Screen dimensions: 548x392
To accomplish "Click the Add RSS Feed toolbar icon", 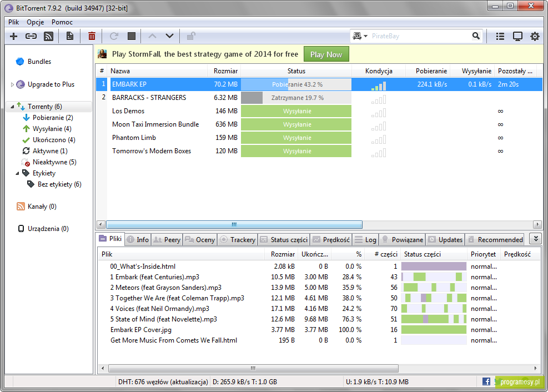I will click(x=48, y=36).
